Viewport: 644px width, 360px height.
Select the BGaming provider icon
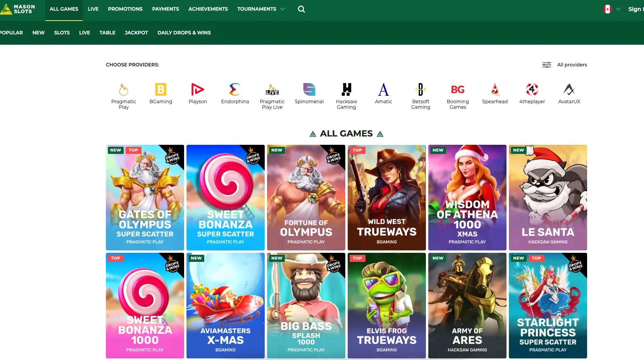161,90
